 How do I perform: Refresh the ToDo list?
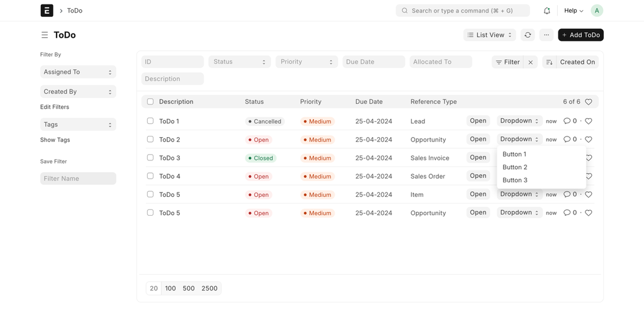(528, 35)
